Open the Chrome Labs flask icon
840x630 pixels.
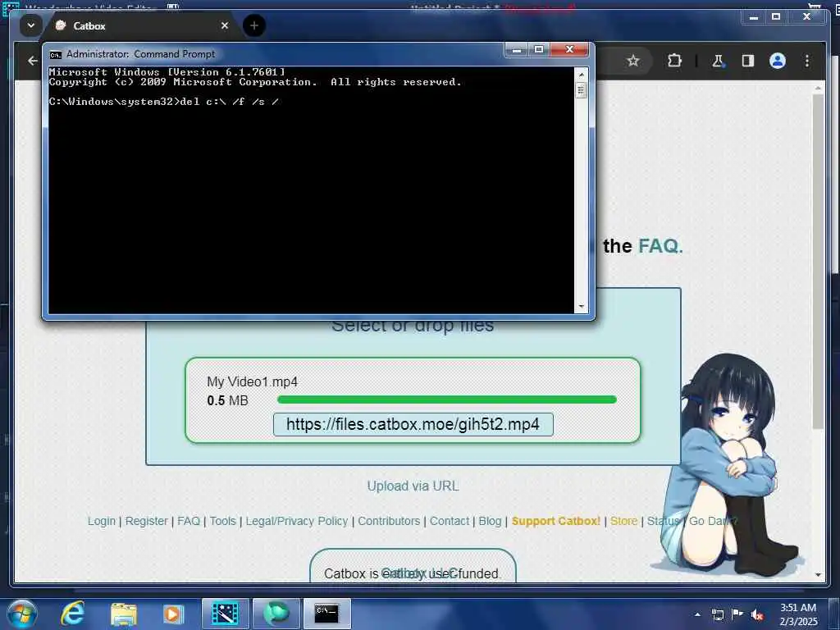tap(718, 61)
